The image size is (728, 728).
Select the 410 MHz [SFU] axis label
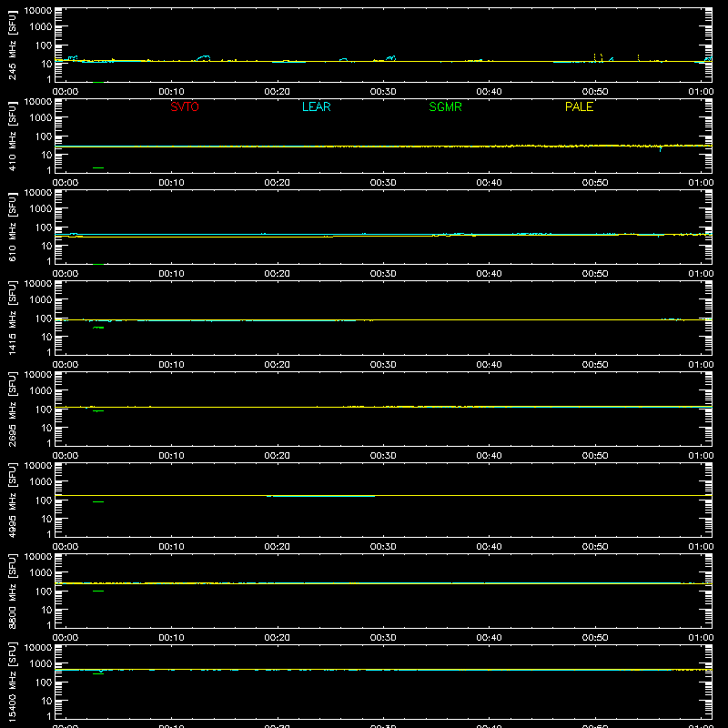point(12,136)
